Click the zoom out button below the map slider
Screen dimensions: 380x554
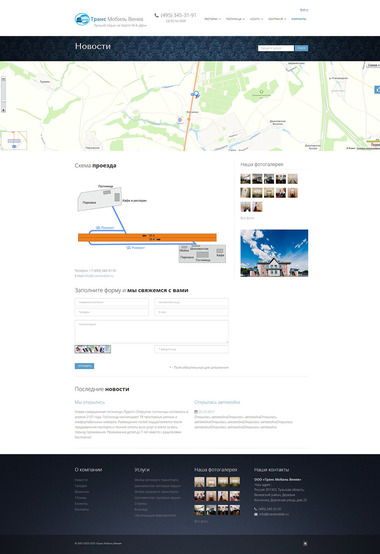click(3, 110)
